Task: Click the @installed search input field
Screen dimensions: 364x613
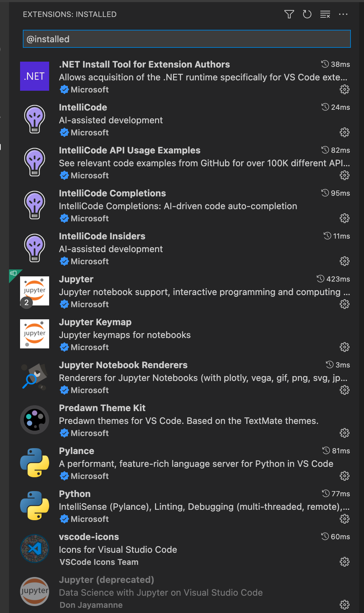Action: 186,39
